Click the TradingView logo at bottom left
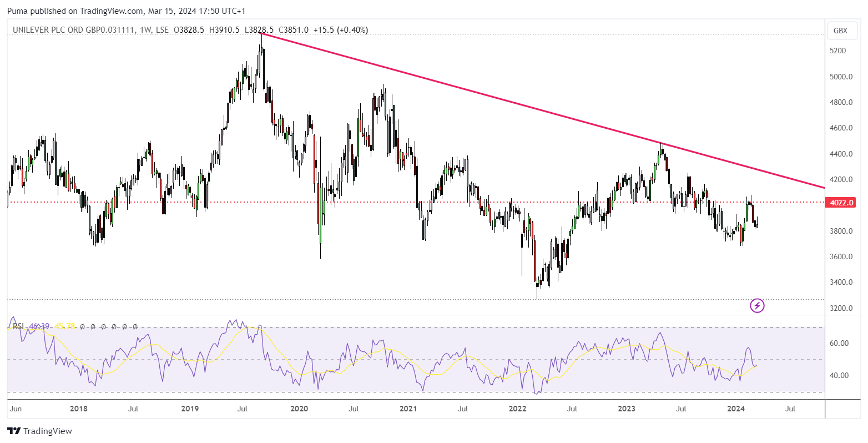Viewport: 868px width, 443px height. tap(39, 431)
